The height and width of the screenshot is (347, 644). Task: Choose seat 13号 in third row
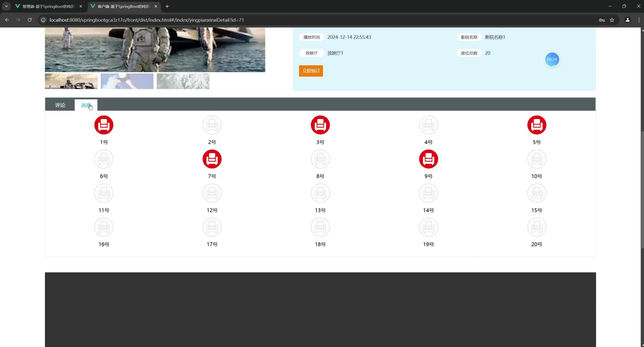pos(320,193)
